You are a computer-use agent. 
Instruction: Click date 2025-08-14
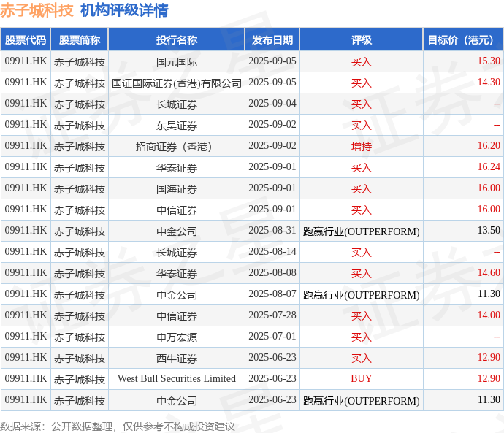coord(272,251)
